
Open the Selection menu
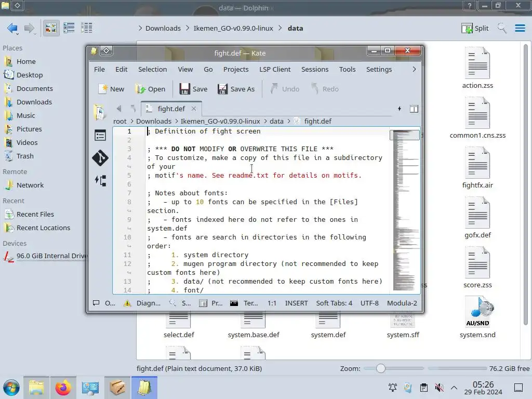coord(152,69)
